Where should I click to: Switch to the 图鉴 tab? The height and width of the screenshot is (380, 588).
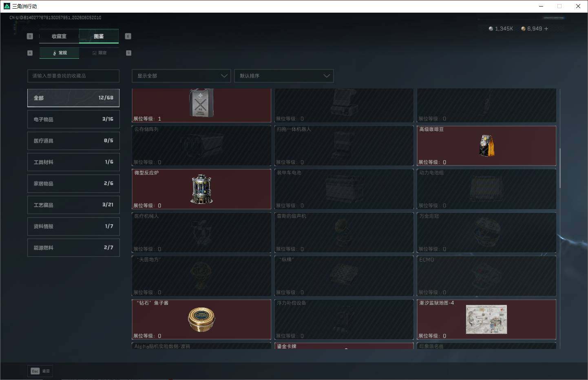(x=99, y=36)
